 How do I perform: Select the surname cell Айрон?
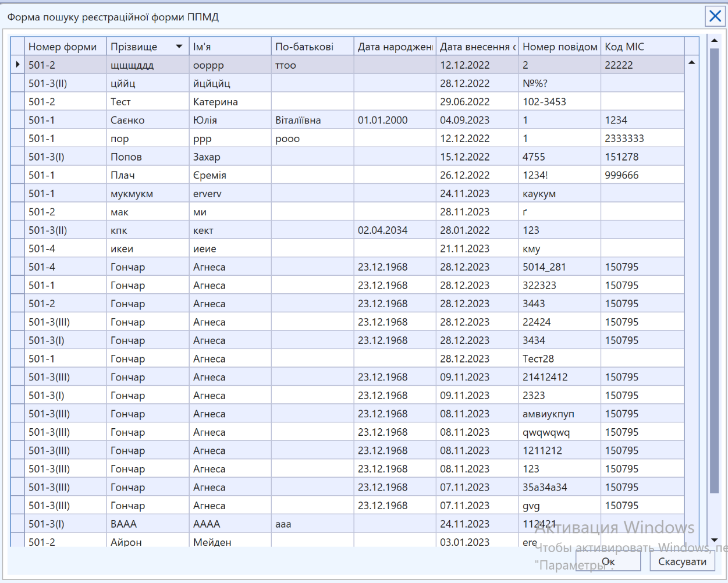point(148,541)
